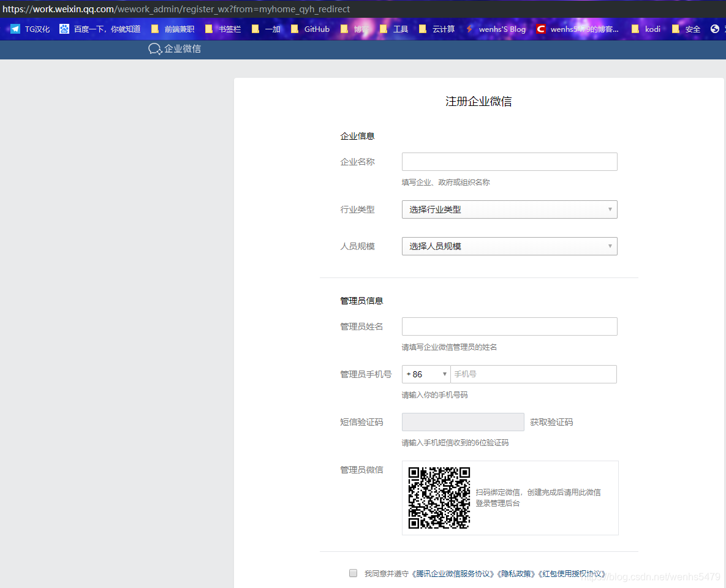Open the 隐私政策 link
The image size is (726, 588).
(x=516, y=574)
